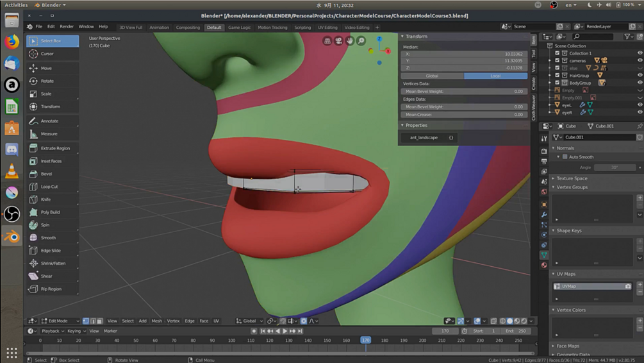Screen dimensions: 644x363
Task: Activate the Move tool
Action: [x=53, y=68]
